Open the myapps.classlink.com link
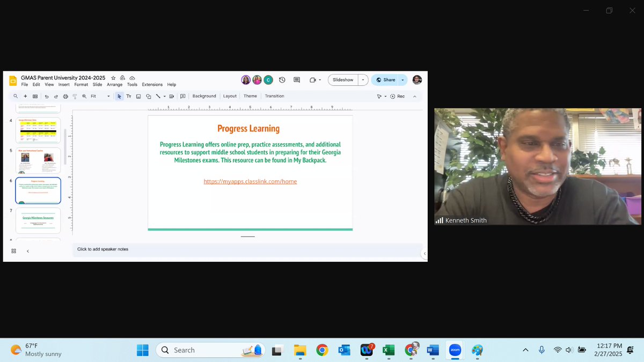 [x=250, y=181]
